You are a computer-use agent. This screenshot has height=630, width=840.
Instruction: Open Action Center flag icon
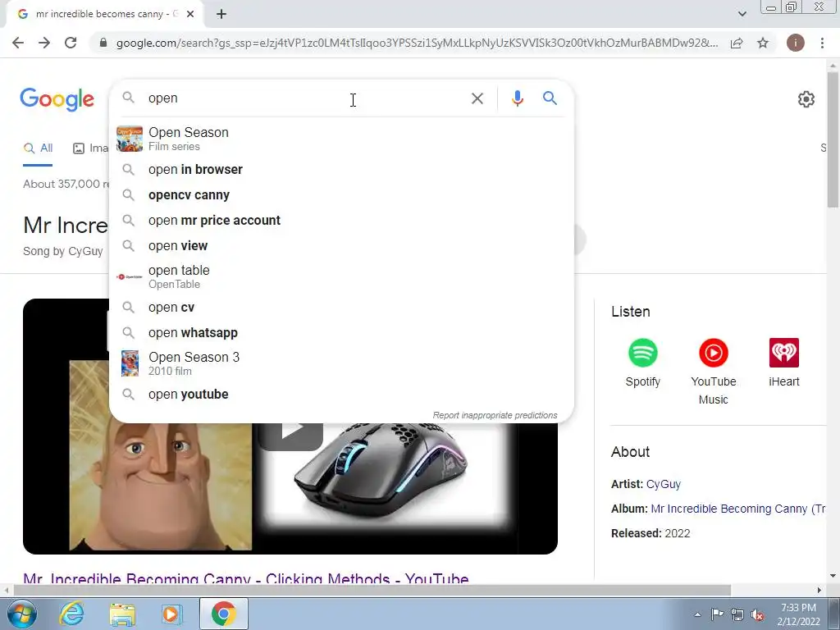pos(717,614)
